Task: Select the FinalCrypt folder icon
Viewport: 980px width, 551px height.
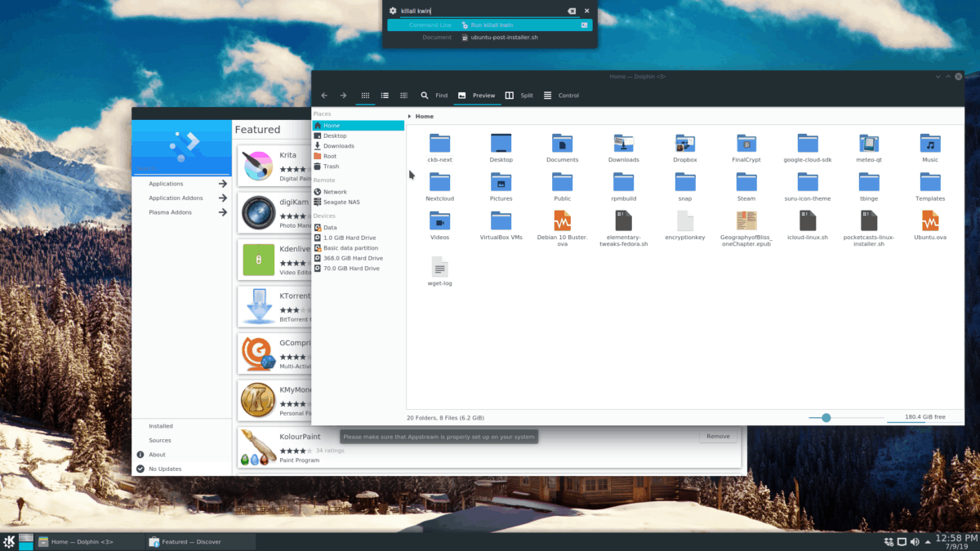Action: tap(746, 144)
